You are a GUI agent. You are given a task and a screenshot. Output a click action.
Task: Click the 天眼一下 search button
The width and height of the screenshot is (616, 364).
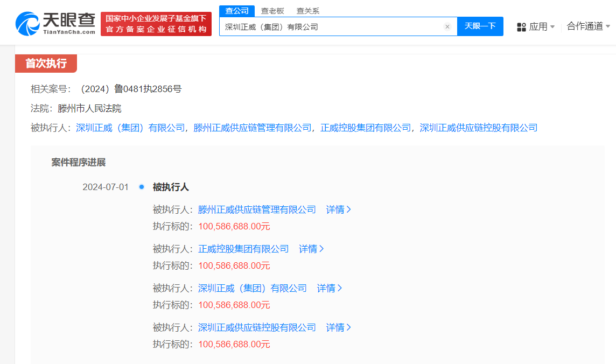[x=480, y=26]
